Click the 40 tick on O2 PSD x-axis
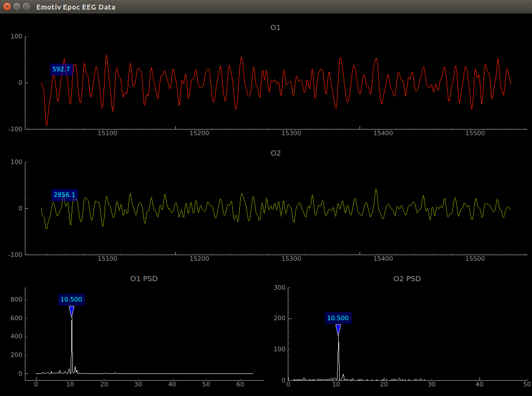The image size is (532, 396). 480,384
